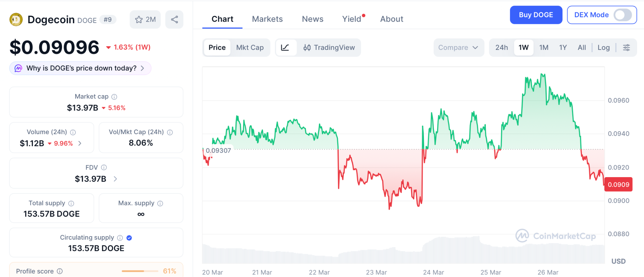
Task: Switch to the Markets tab
Action: 267,19
